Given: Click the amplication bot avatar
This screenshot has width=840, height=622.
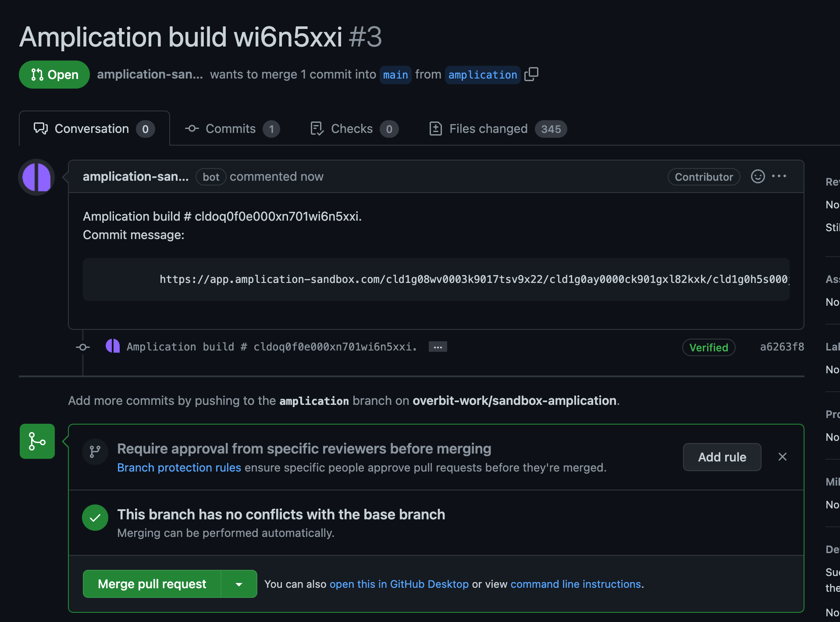Looking at the screenshot, I should tap(36, 177).
